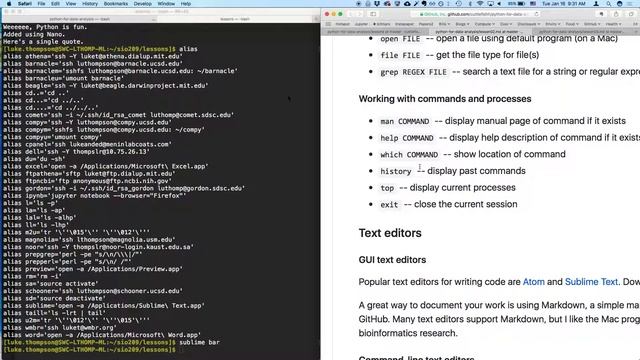Show all Safari tabs overview
640x360 pixels.
click(x=631, y=14)
